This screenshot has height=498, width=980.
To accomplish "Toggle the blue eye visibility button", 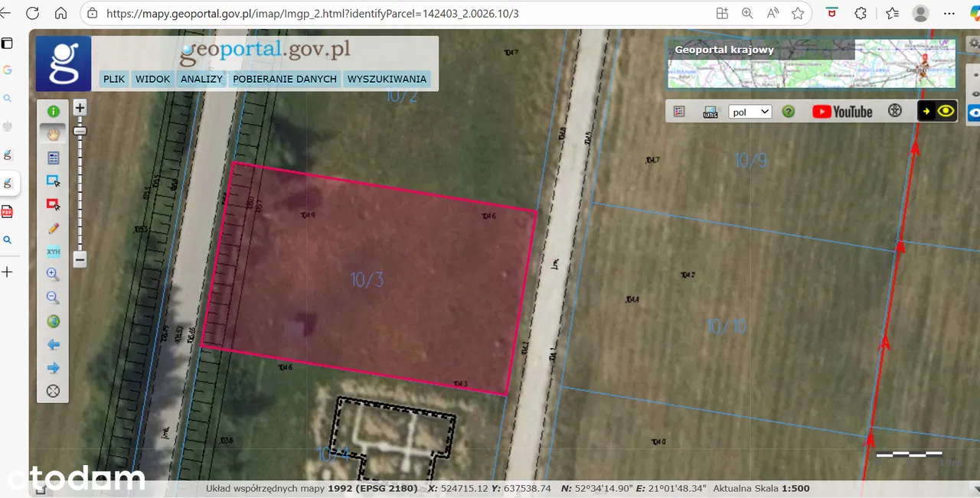I will [x=973, y=112].
